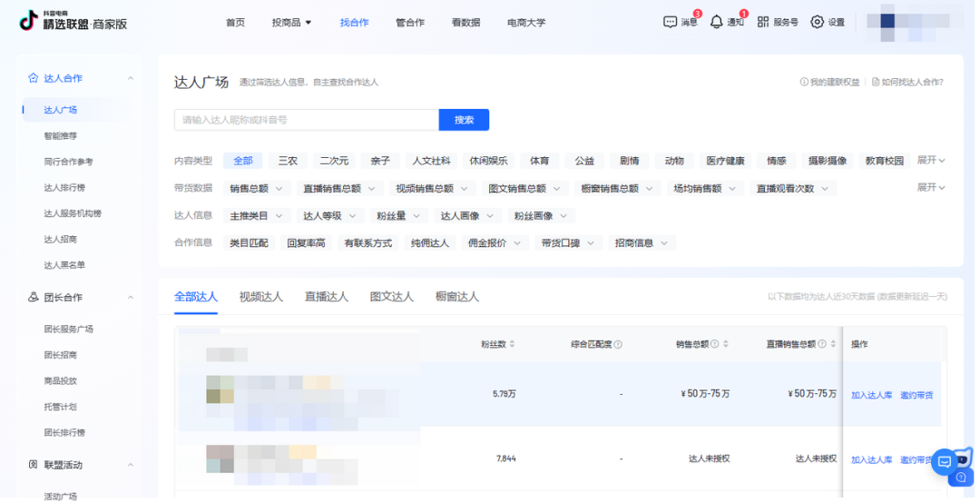
Task: Open 看数据 in top navigation
Action: point(466,23)
